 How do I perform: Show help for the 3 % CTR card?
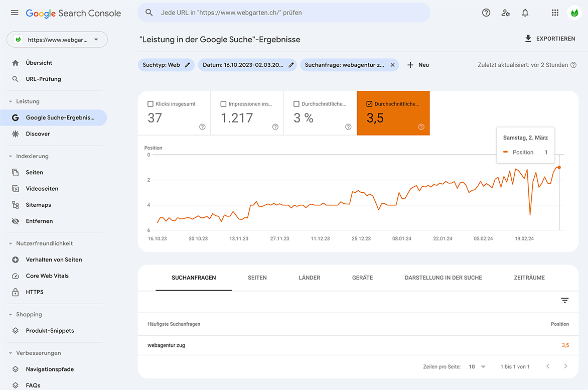click(348, 127)
